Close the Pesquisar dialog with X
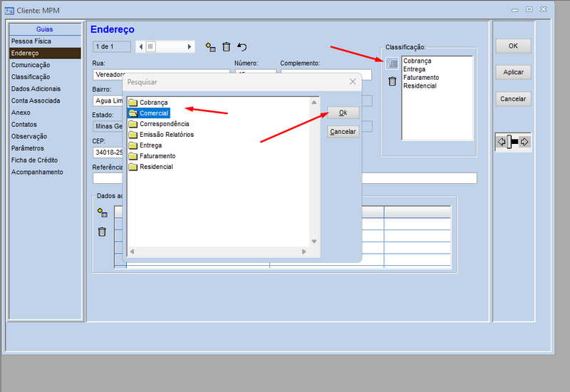 point(353,82)
